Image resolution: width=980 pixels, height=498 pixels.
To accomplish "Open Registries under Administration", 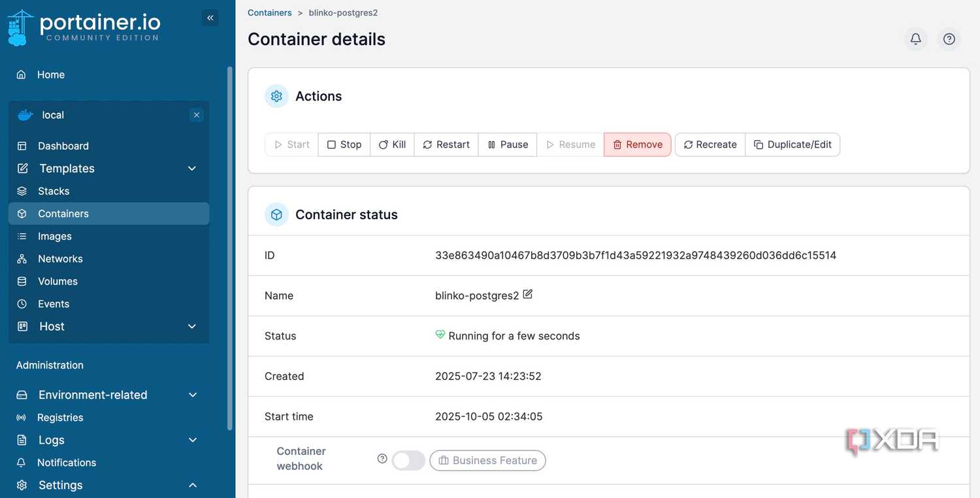I will (108, 418).
